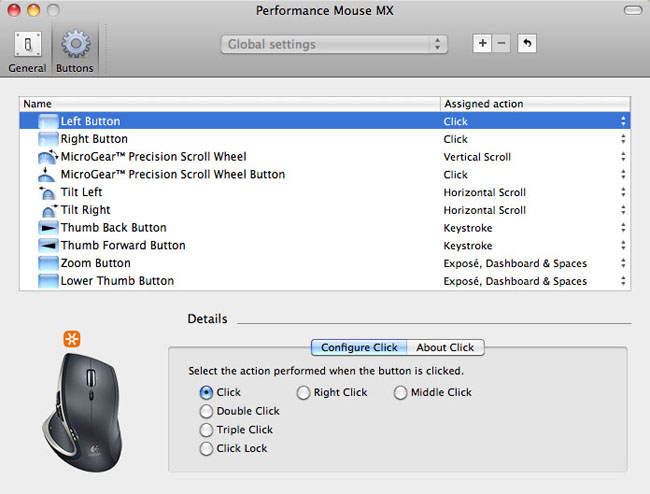Screen dimensions: 650x494
Task: Click the Thumb Back Button icon
Action: 48,228
